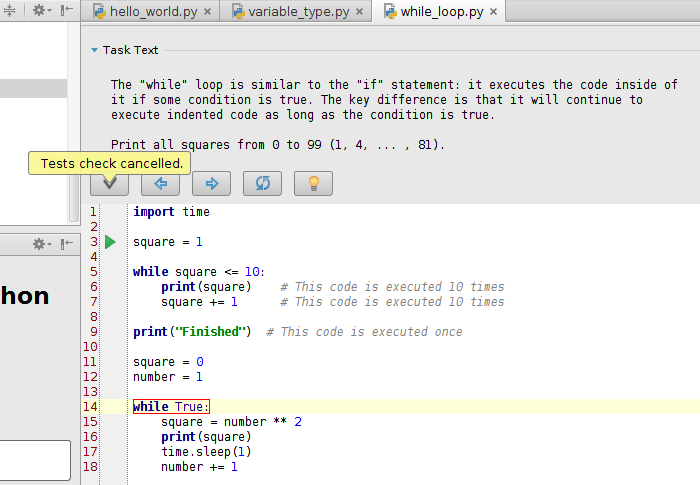Click hide icon in lower panel header
The width and height of the screenshot is (700, 485).
(67, 243)
